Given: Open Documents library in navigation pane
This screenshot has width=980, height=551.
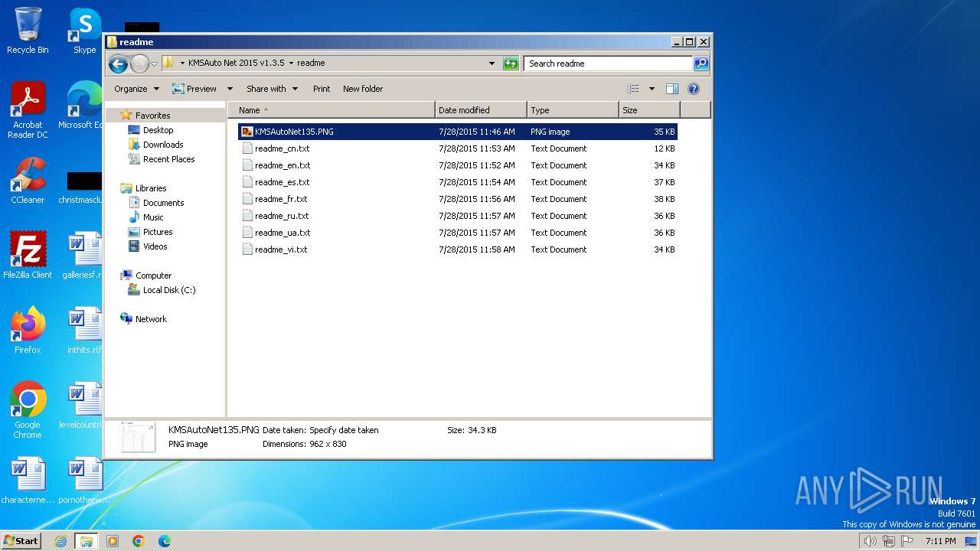Looking at the screenshot, I should [163, 203].
